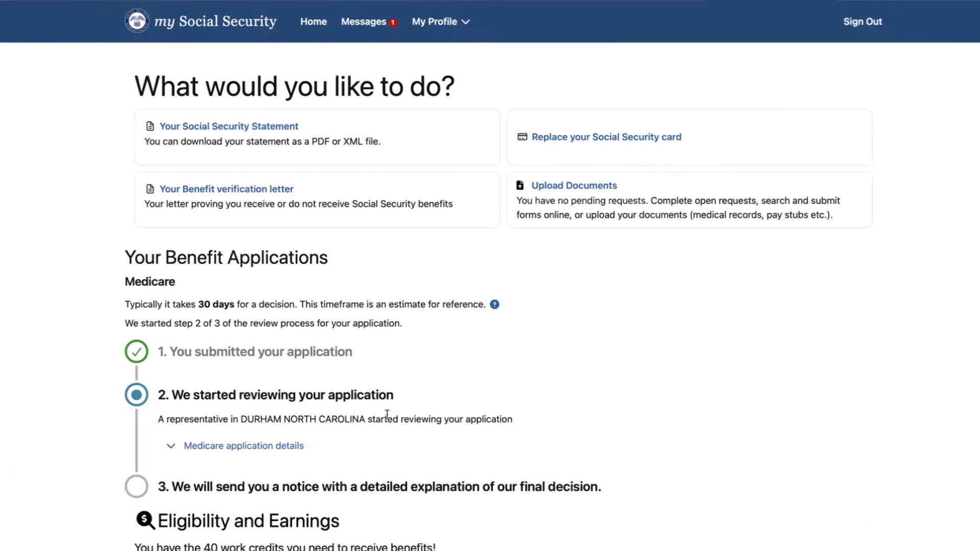Open Messages in the navigation bar
This screenshot has width=980, height=551.
click(x=364, y=21)
